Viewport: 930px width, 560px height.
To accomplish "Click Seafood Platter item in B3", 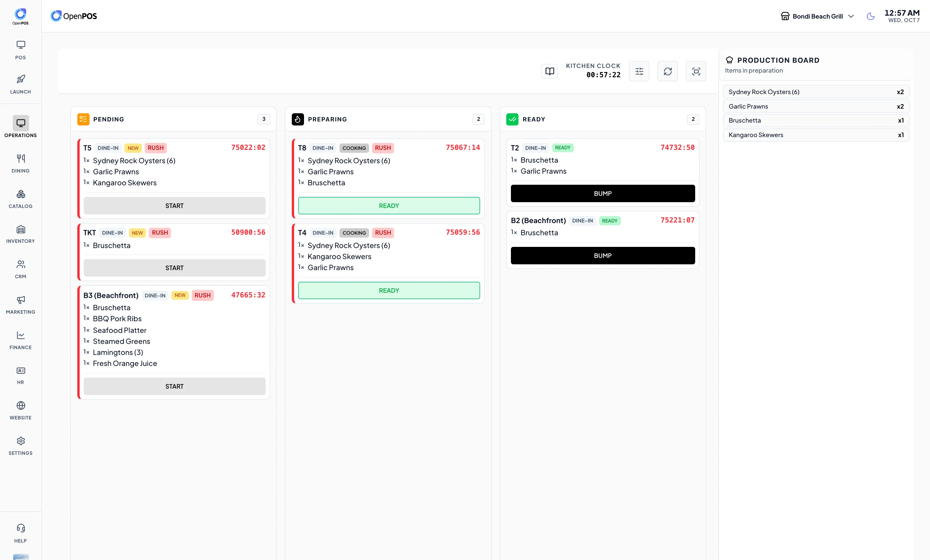I will pos(120,330).
